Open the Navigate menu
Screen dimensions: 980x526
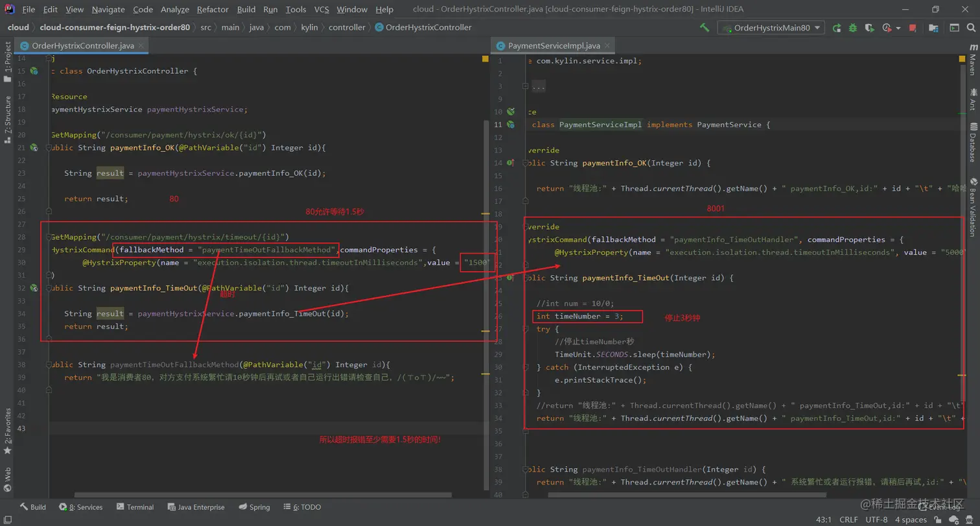point(108,9)
